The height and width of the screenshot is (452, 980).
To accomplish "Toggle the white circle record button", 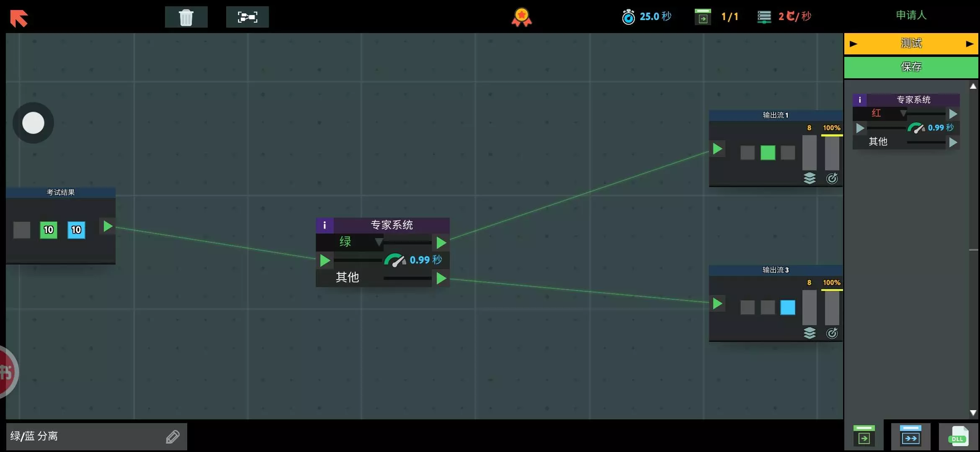I will [33, 123].
